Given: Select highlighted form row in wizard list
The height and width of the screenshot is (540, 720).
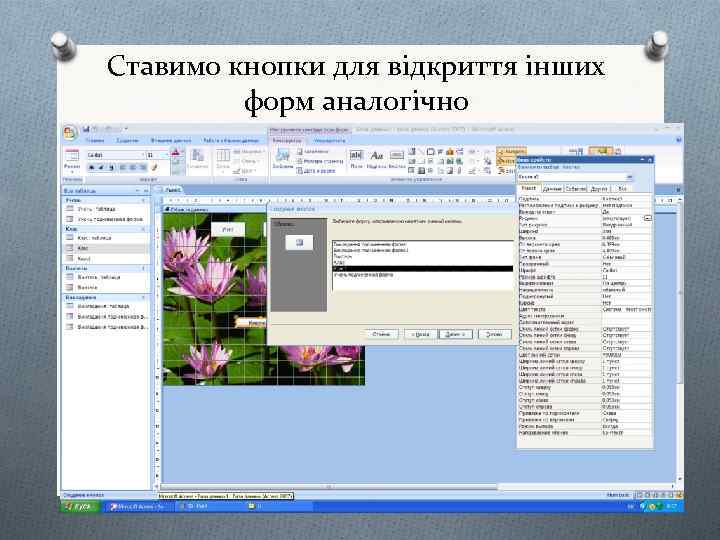Looking at the screenshot, I should click(422, 269).
